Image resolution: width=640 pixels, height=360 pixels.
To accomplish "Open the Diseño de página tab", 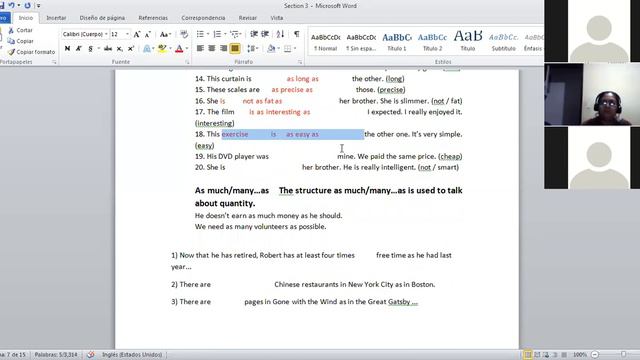I will tap(102, 18).
